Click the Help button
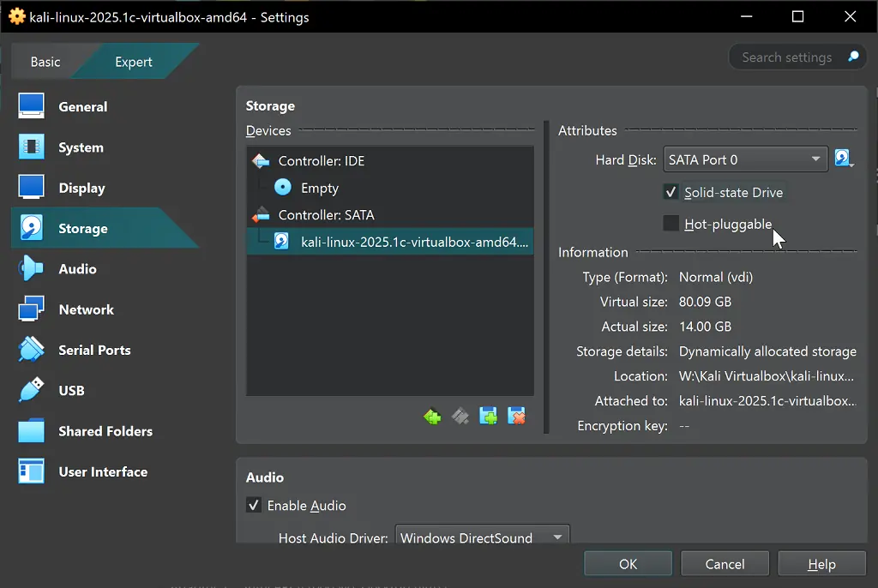The image size is (878, 588). coord(821,564)
